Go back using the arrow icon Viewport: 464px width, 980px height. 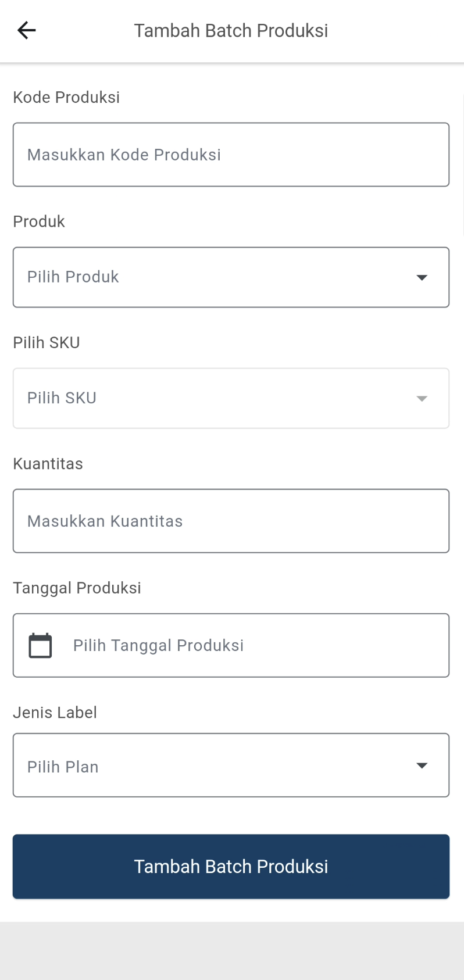click(x=27, y=30)
